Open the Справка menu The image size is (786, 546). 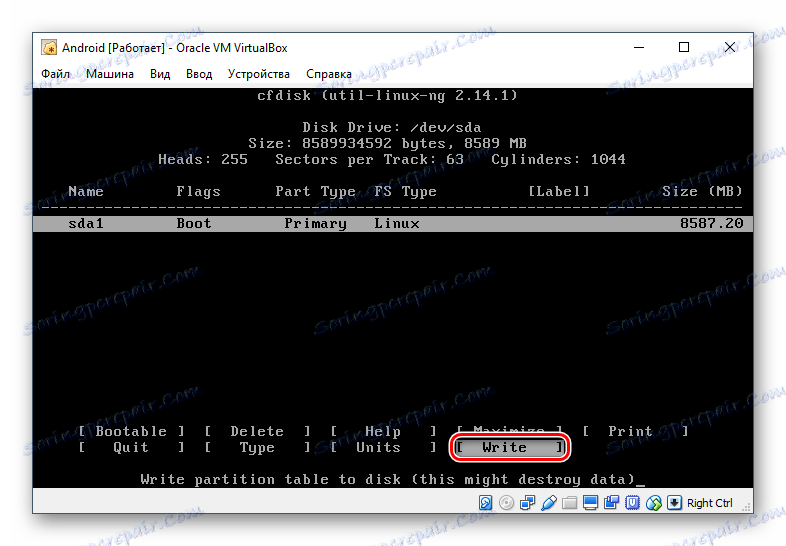click(329, 74)
